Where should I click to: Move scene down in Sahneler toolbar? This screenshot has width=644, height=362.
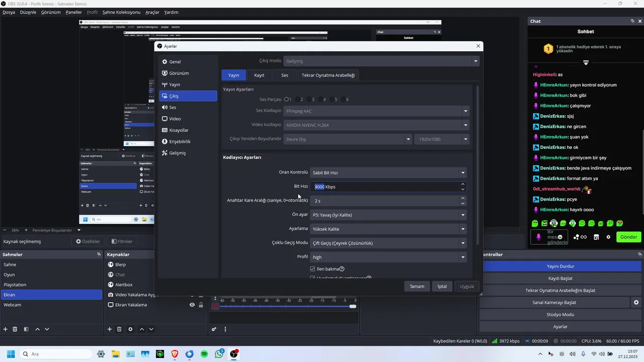tap(47, 329)
